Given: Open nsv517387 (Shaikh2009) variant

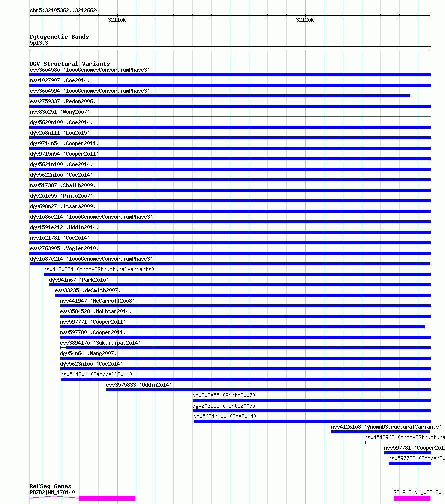Looking at the screenshot, I should (x=63, y=186).
